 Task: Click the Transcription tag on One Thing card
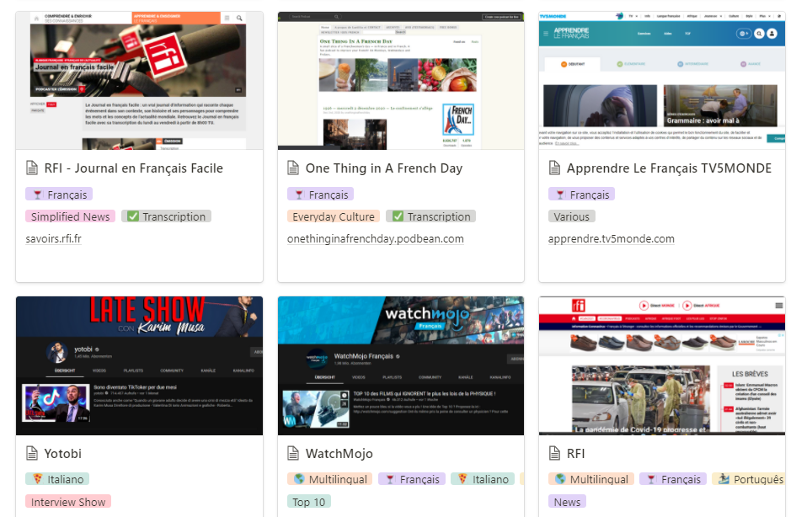point(431,216)
